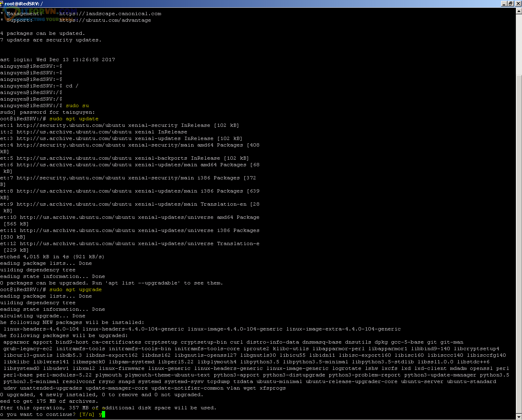The image size is (522, 420).
Task: Click the scrollbar down arrow
Action: (519, 417)
